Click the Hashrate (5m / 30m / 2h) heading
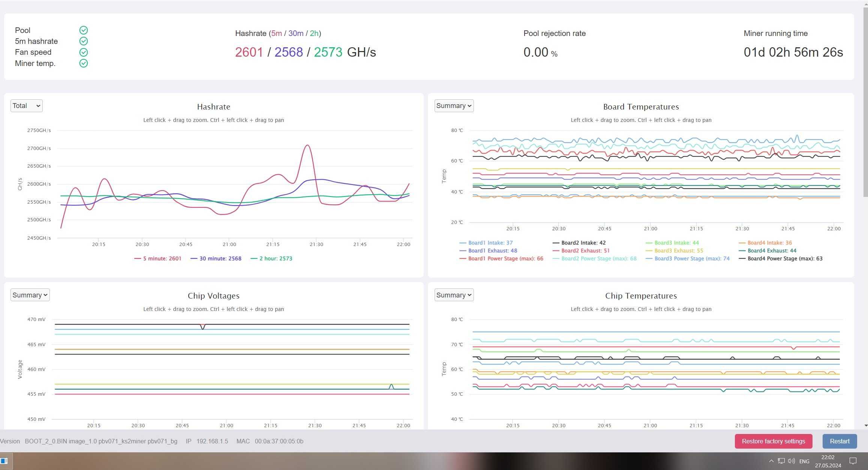The height and width of the screenshot is (470, 868). [x=278, y=33]
